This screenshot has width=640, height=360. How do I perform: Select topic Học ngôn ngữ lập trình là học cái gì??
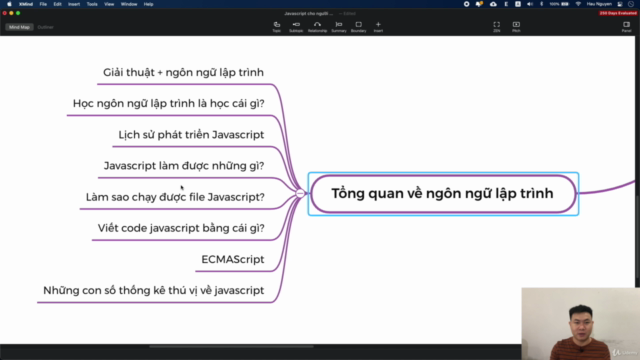[169, 104]
